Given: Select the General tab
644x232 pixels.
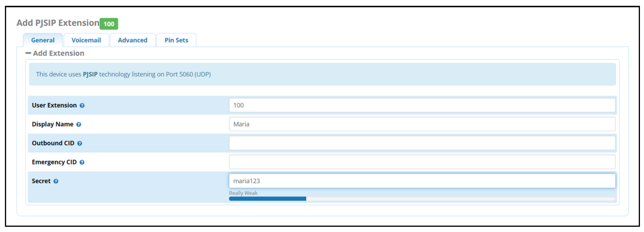Looking at the screenshot, I should coord(43,40).
